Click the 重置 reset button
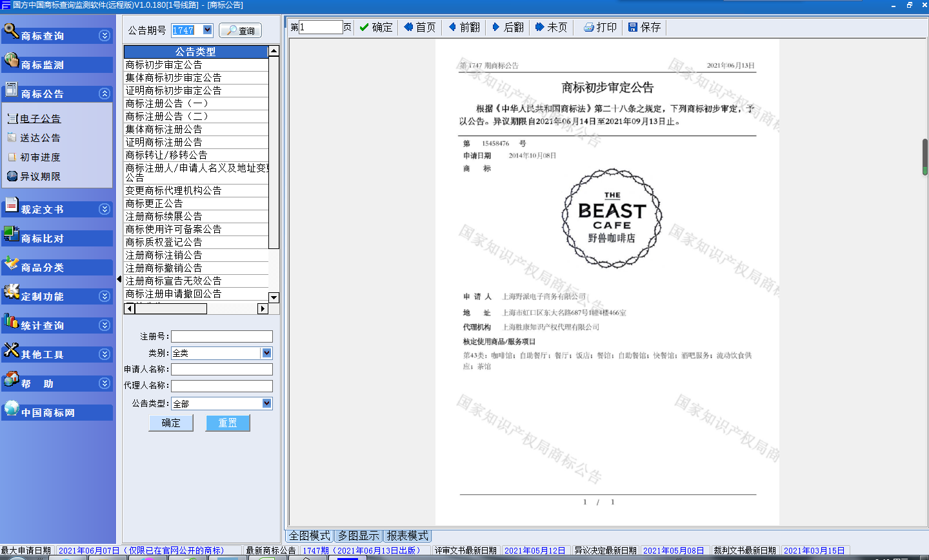The height and width of the screenshot is (560, 929). pyautogui.click(x=227, y=423)
